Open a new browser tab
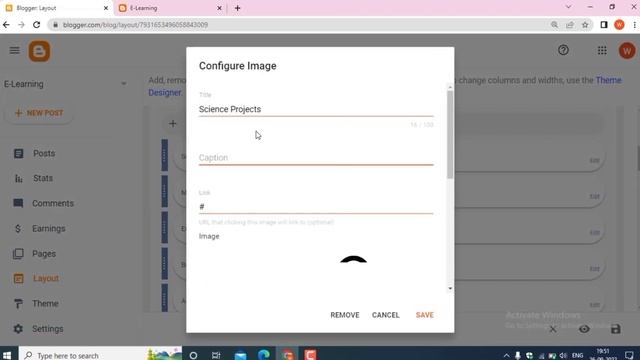Image resolution: width=640 pixels, height=360 pixels. 238,8
